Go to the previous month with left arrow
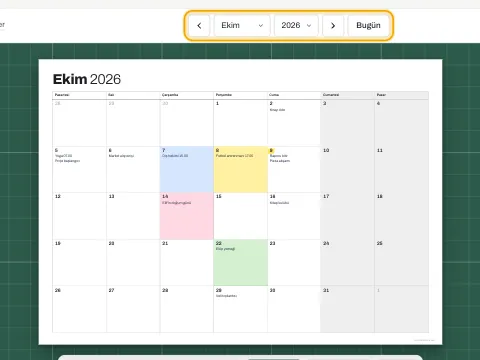 (x=199, y=25)
